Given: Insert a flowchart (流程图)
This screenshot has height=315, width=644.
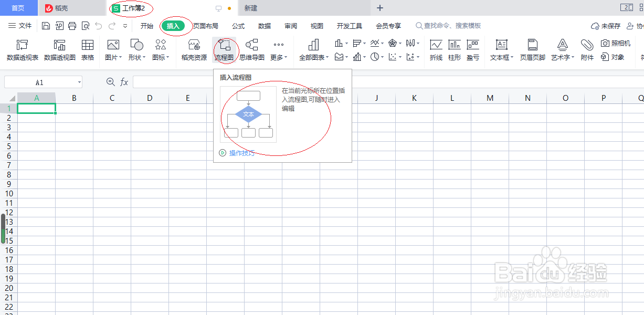Looking at the screenshot, I should (224, 50).
